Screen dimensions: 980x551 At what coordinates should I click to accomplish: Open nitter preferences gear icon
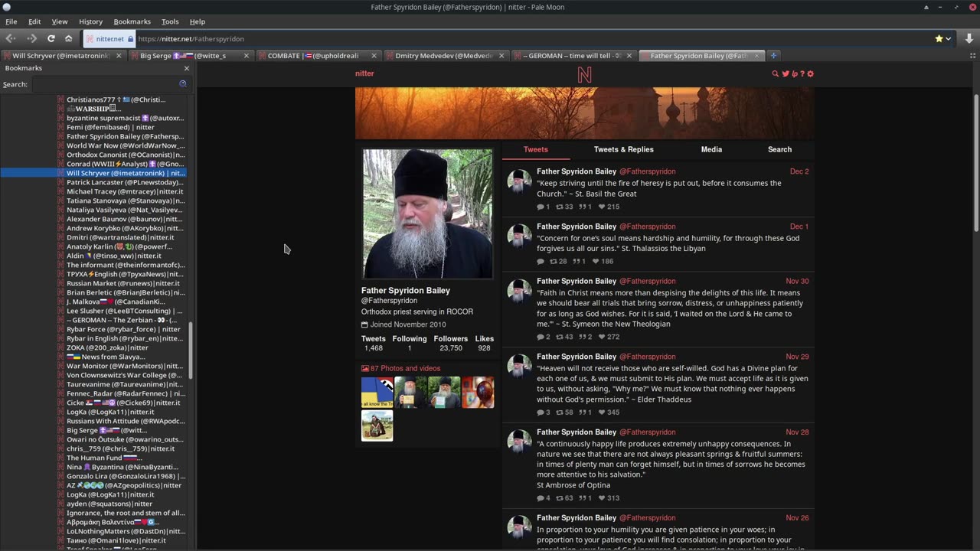(x=810, y=73)
